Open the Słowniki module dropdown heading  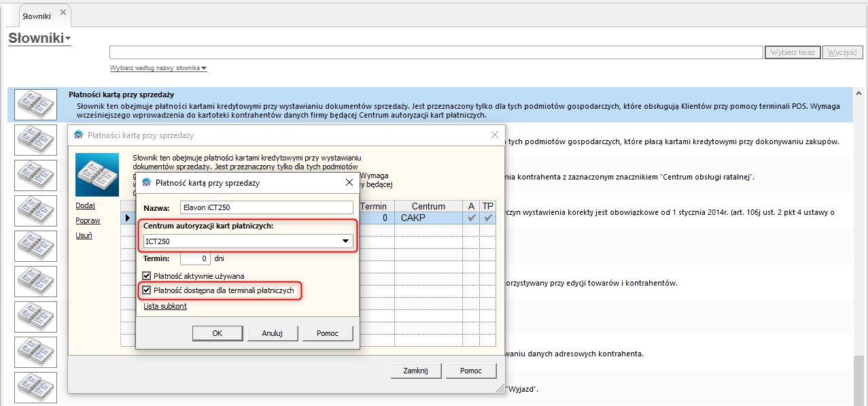pos(39,38)
